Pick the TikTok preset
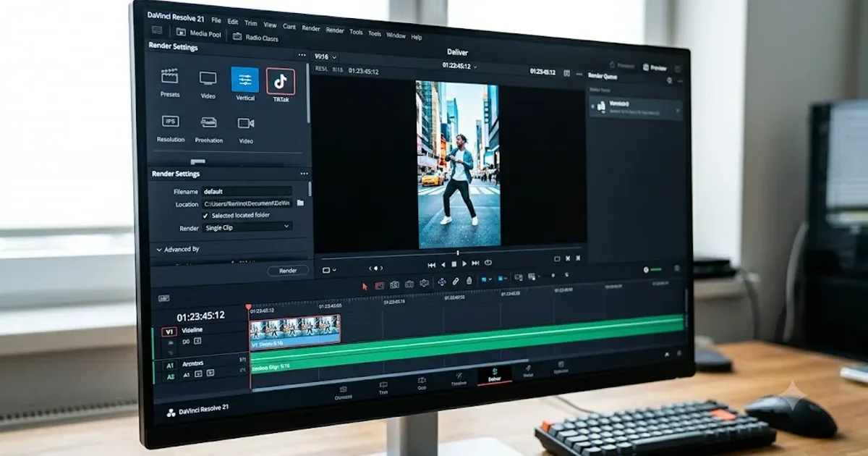The width and height of the screenshot is (868, 456). tap(281, 82)
